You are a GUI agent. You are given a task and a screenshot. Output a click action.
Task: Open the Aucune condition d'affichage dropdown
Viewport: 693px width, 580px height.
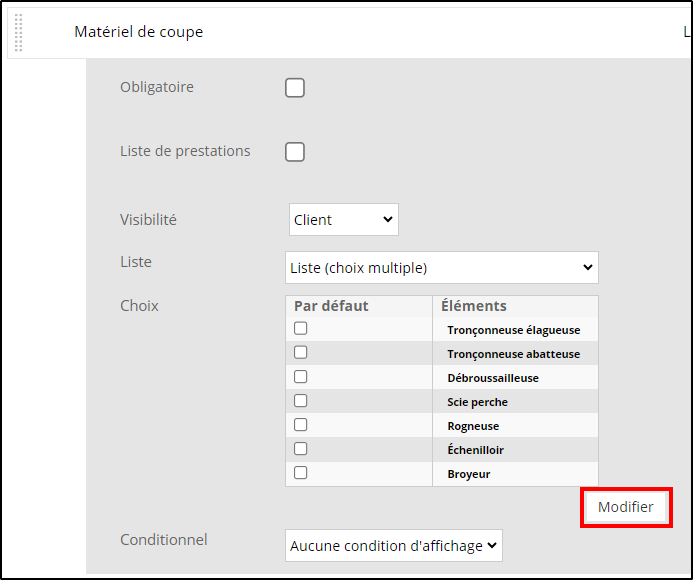click(394, 546)
